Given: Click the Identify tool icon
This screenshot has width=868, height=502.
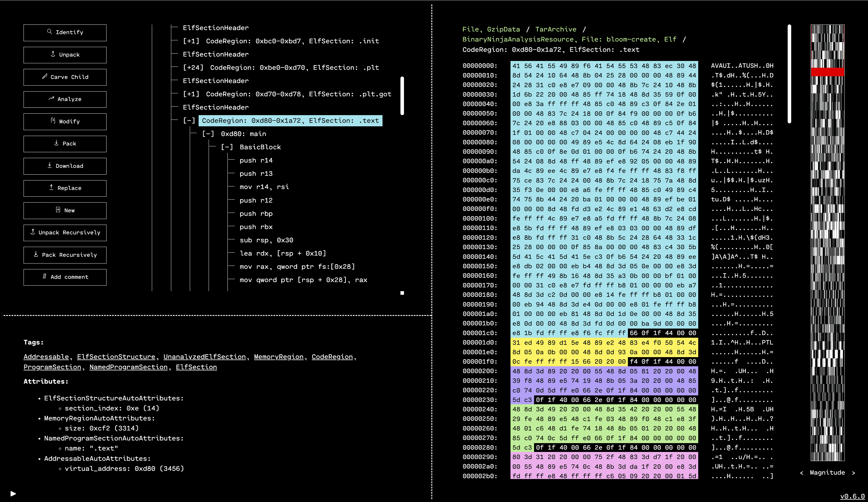Looking at the screenshot, I should 49,32.
